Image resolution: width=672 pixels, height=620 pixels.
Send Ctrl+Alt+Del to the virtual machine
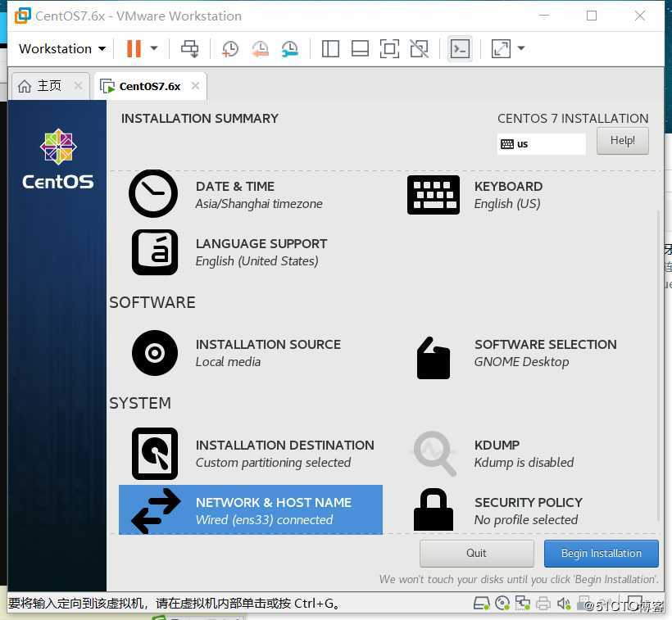click(190, 48)
